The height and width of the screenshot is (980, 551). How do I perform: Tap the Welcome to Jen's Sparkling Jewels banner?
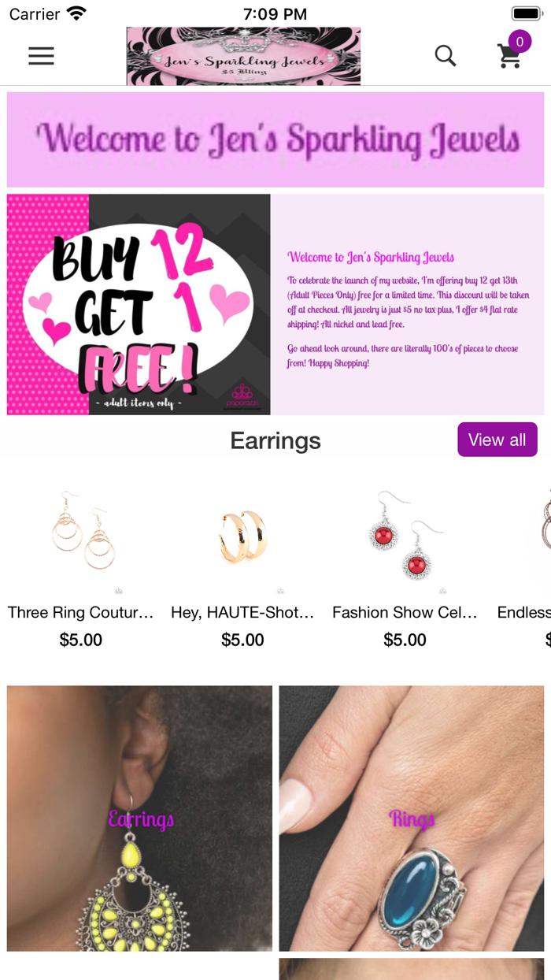(x=275, y=139)
